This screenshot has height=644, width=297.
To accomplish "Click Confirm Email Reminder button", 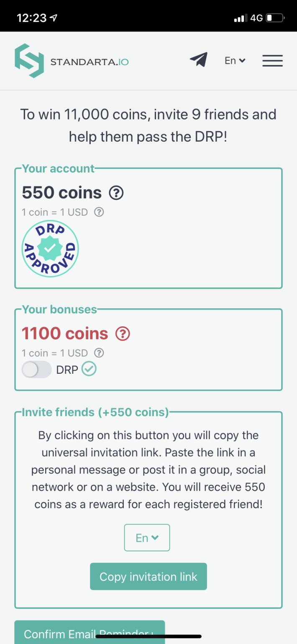I will pos(90,632).
